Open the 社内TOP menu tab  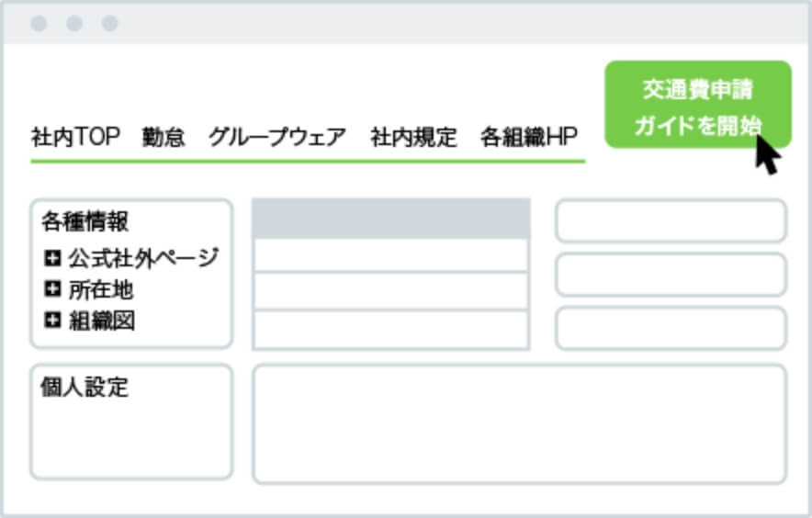(x=75, y=137)
